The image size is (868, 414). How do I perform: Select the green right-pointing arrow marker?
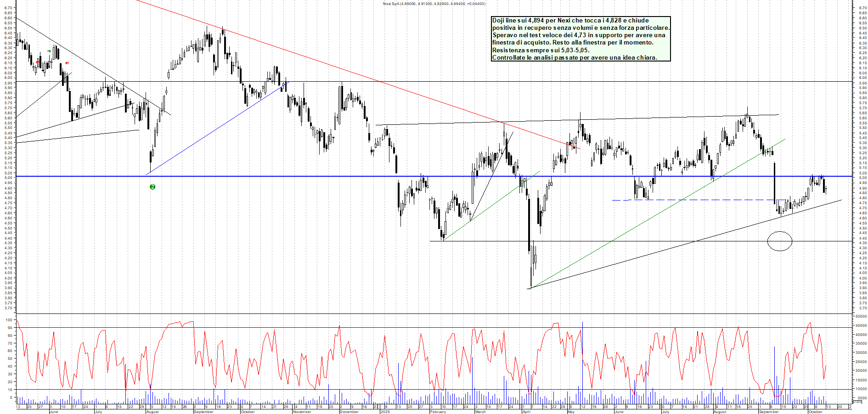click(x=49, y=51)
